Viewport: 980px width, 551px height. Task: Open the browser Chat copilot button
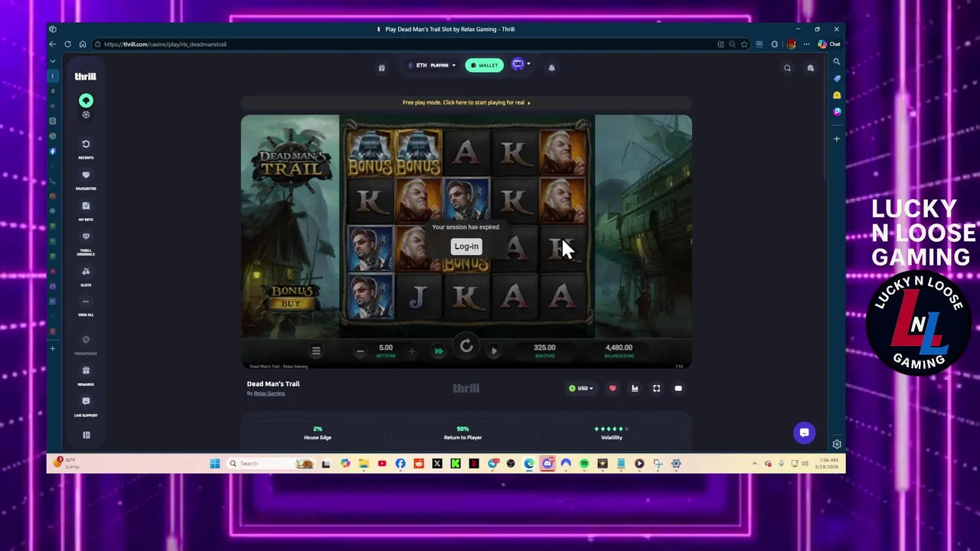tap(828, 44)
